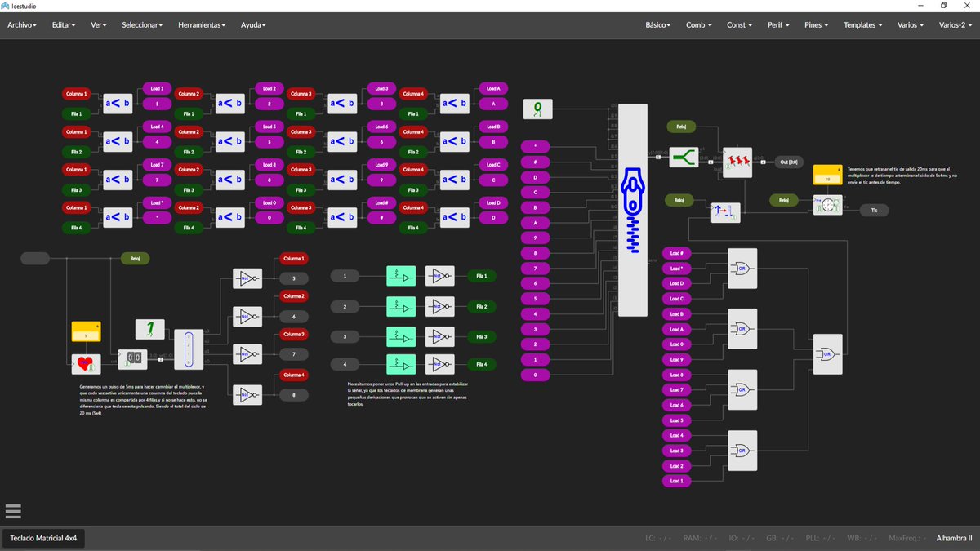980x551 pixels.
Task: Select the Alhambra II board button
Action: 954,539
